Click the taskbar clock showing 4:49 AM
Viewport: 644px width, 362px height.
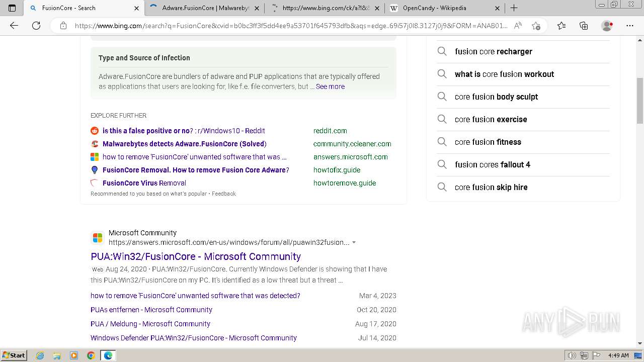(618, 355)
